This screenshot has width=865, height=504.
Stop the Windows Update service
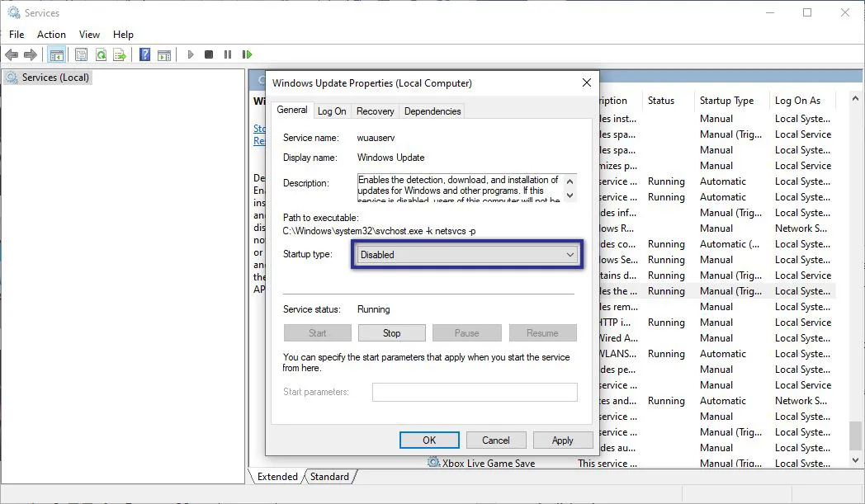tap(391, 332)
